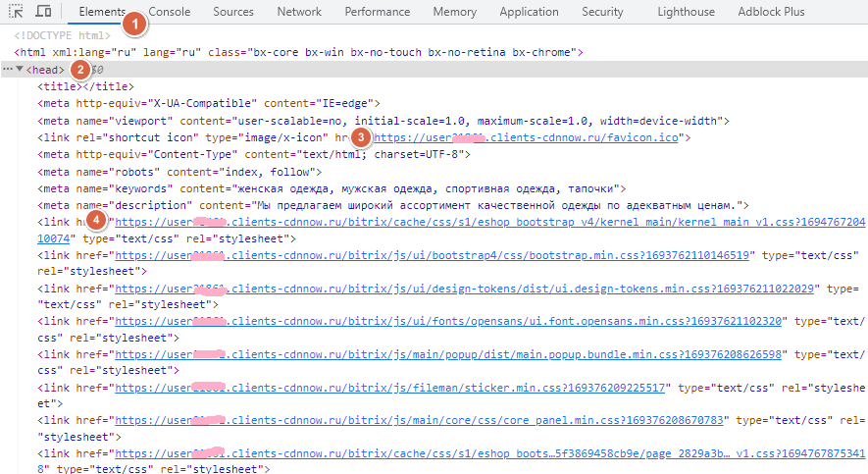Open the ui.font.opensans.min.css link

pos(451,321)
